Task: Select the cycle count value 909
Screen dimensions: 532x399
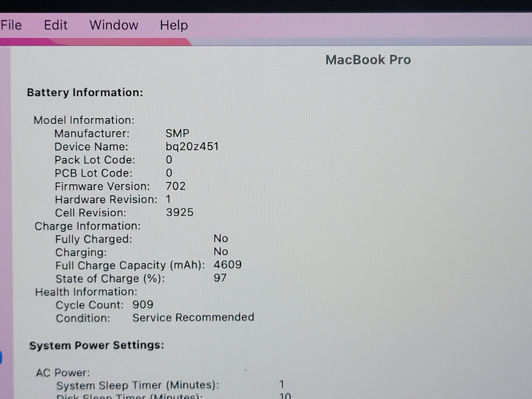Action: [143, 304]
